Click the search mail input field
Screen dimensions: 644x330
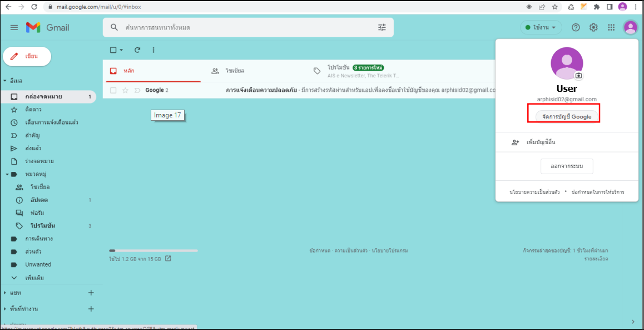(248, 27)
